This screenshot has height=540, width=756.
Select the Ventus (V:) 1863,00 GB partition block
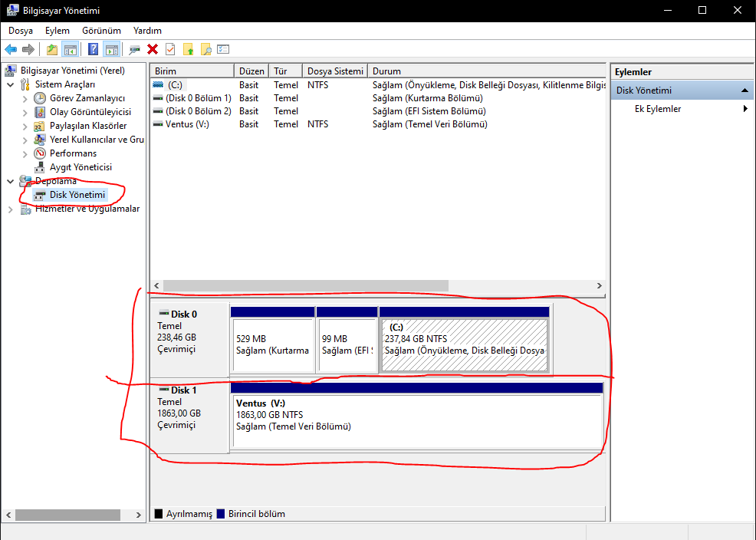(x=417, y=417)
